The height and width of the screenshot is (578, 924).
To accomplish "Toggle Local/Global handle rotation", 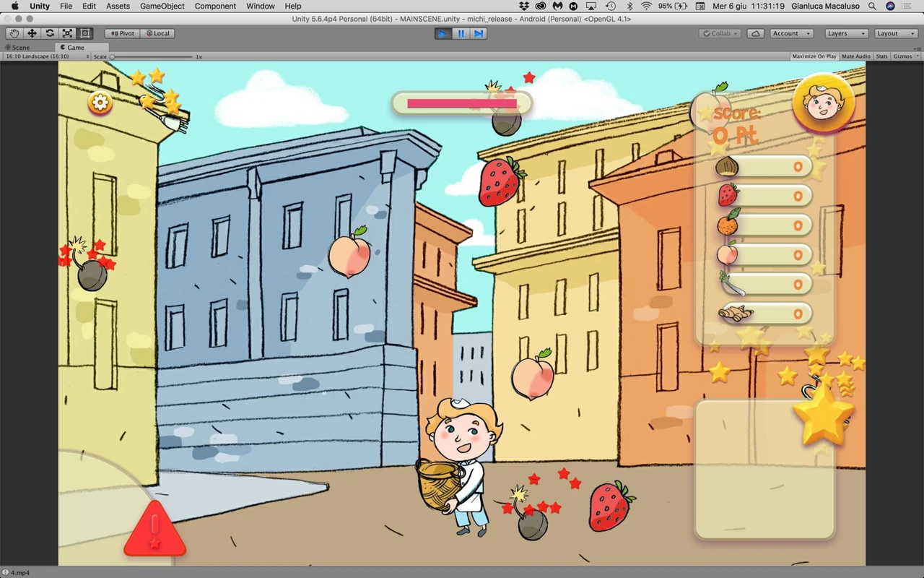I will 157,33.
